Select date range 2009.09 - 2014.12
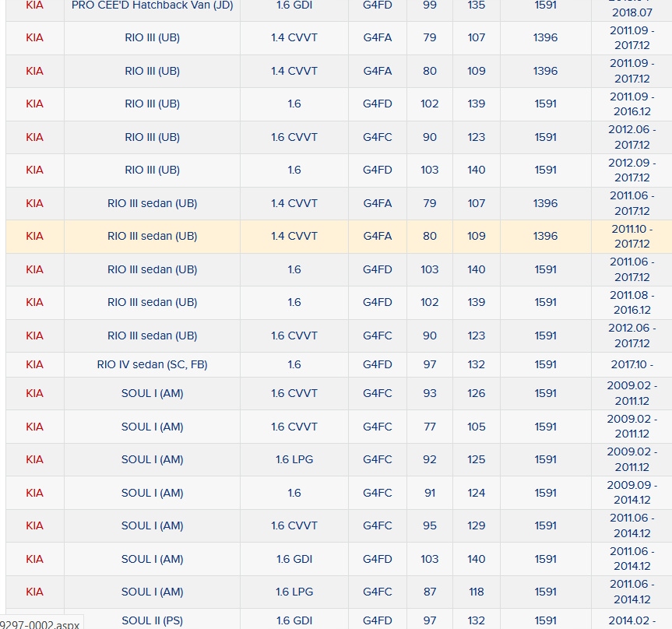Image resolution: width=672 pixels, height=629 pixels. pos(632,492)
